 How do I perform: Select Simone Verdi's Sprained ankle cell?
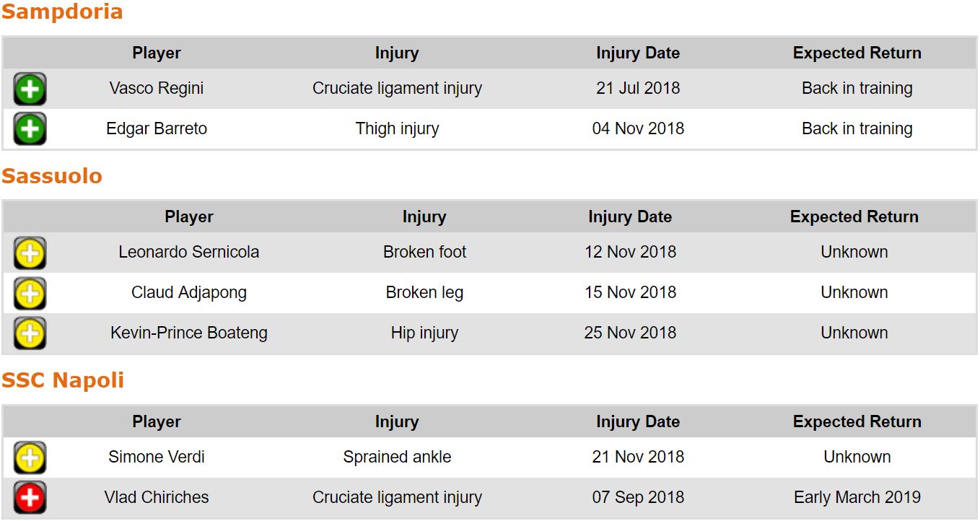coord(397,457)
